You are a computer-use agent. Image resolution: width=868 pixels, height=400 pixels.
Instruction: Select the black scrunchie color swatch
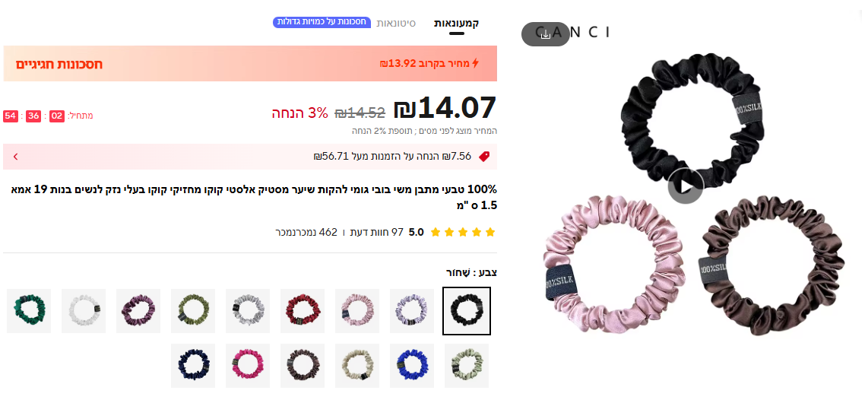pos(467,311)
